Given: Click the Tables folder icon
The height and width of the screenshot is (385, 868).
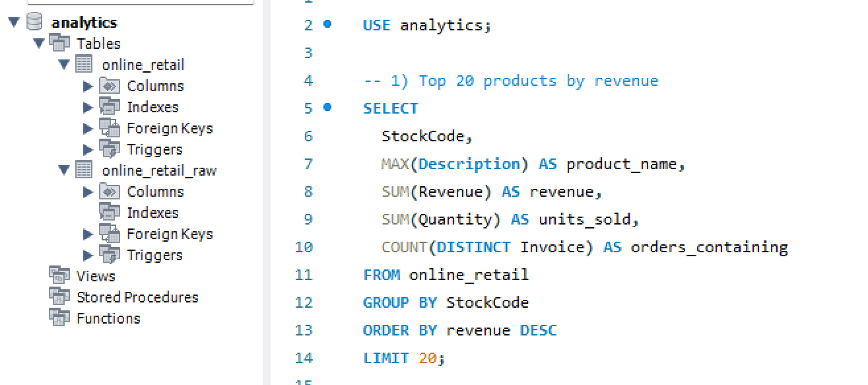Looking at the screenshot, I should click(59, 44).
